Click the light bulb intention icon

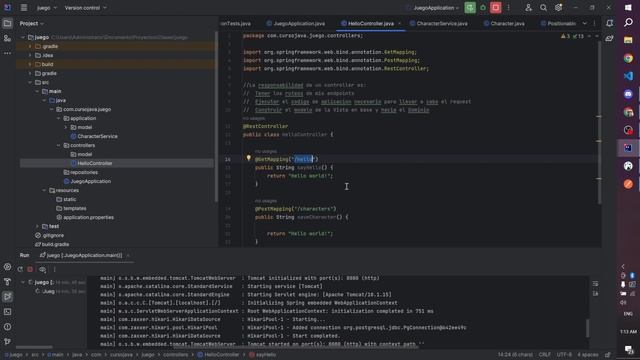[248, 158]
